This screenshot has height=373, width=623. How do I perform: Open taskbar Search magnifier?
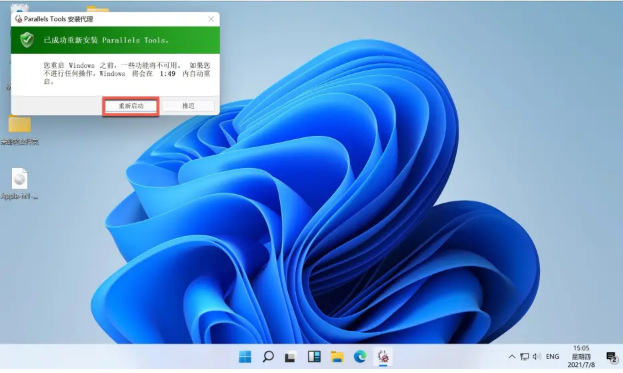[x=268, y=356]
